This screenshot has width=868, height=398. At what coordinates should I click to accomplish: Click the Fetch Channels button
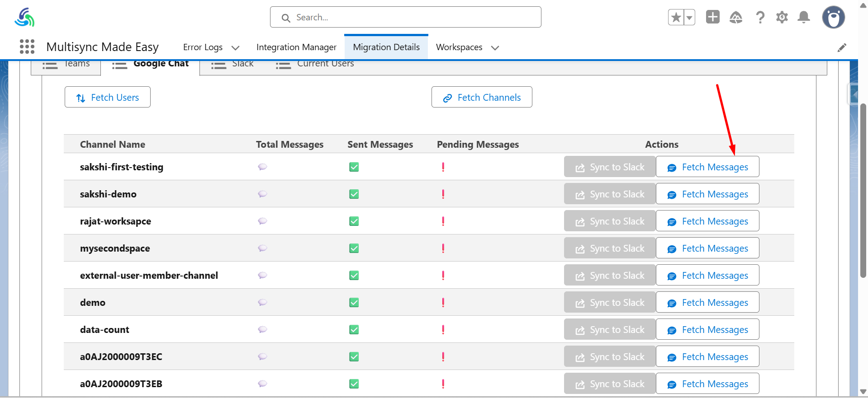pyautogui.click(x=482, y=97)
